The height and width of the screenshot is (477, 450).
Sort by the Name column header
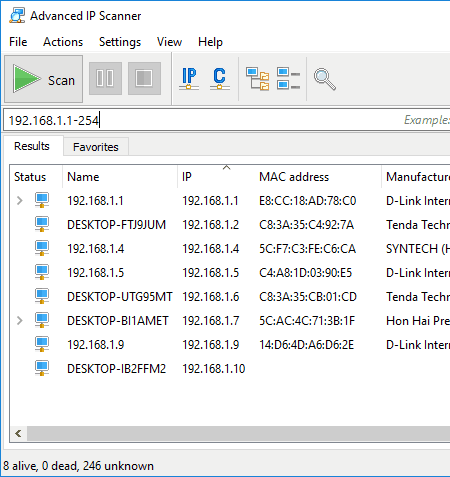pyautogui.click(x=120, y=177)
